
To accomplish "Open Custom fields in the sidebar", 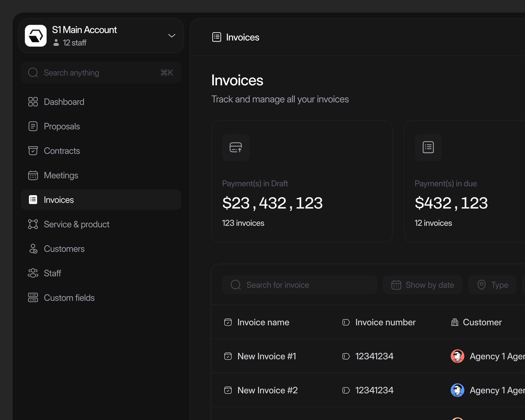I will coord(101,298).
